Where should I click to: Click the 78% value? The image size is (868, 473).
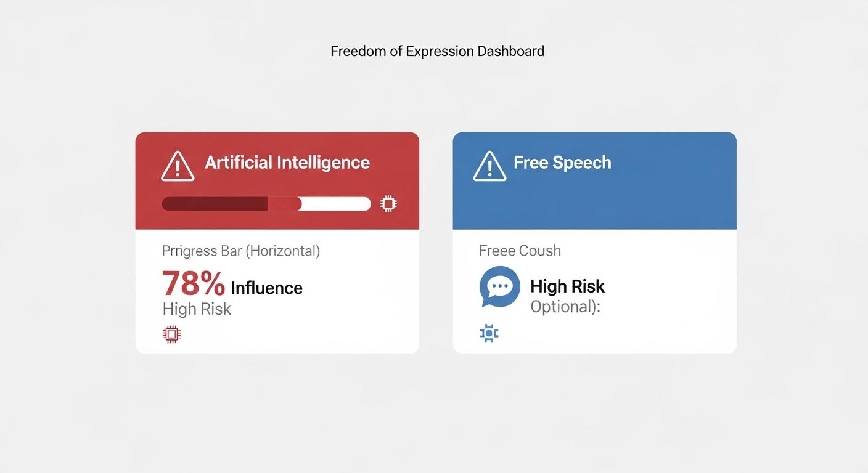[194, 284]
